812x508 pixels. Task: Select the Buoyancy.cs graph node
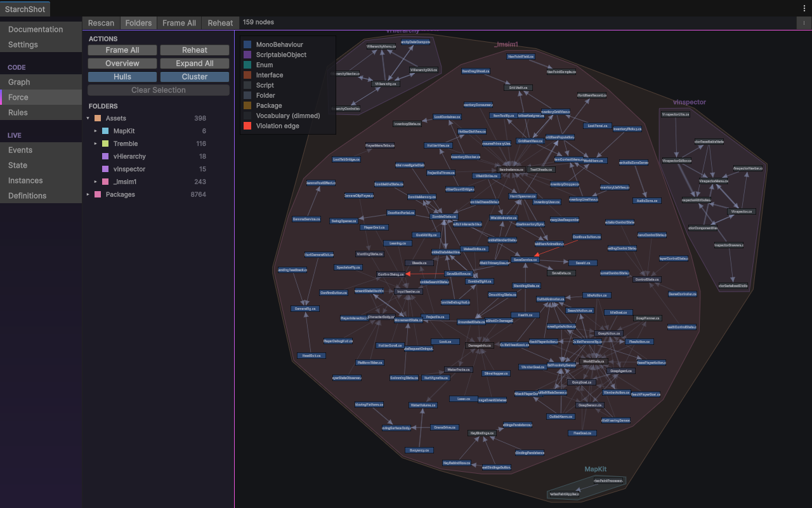pos(419,450)
